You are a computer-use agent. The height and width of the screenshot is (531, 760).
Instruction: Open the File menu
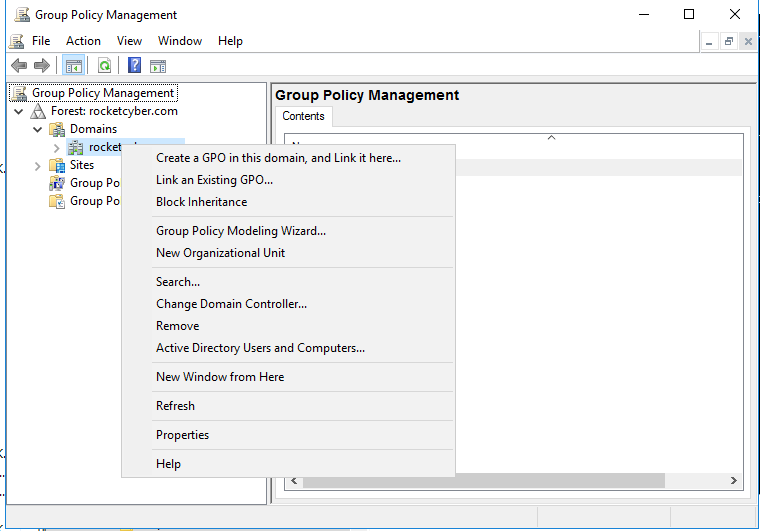(x=41, y=41)
